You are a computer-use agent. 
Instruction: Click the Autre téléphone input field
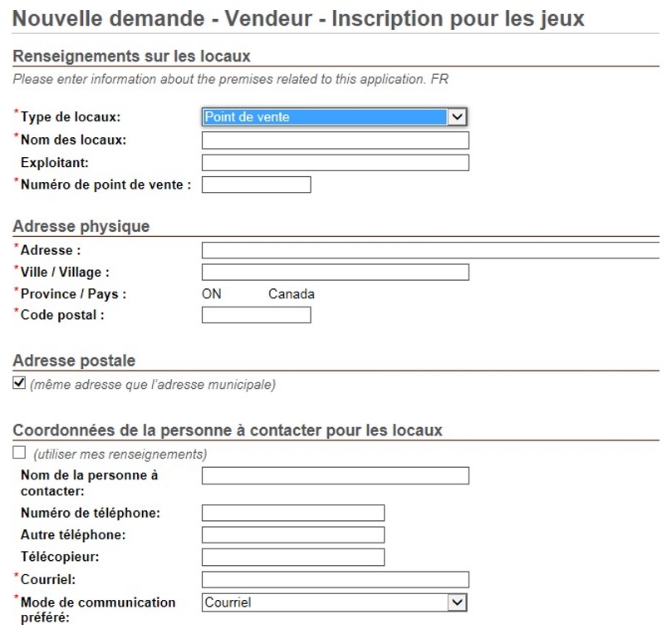tap(293, 535)
